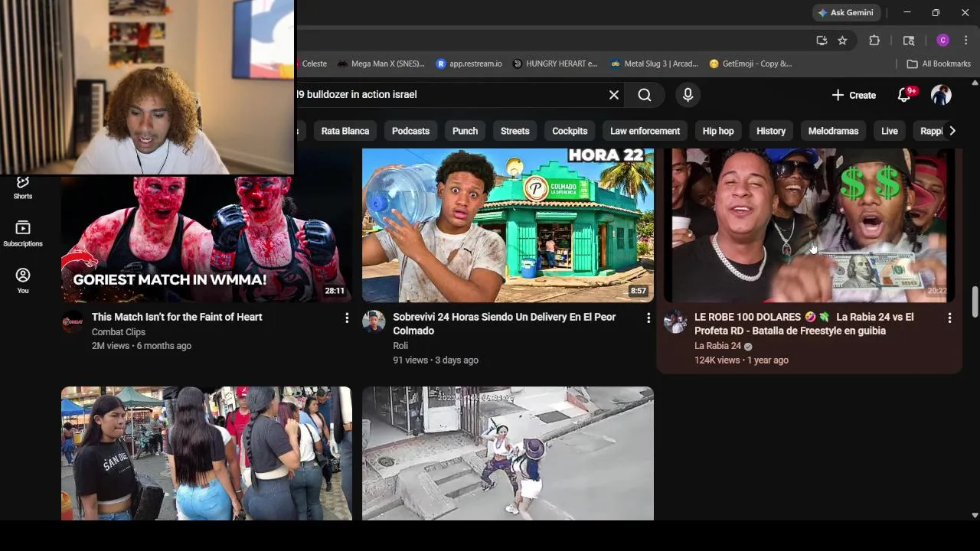The width and height of the screenshot is (980, 551).
Task: Select the Streets chip
Action: (514, 131)
